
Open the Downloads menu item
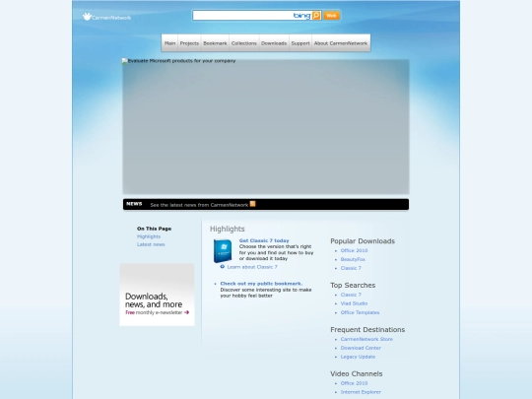274,43
